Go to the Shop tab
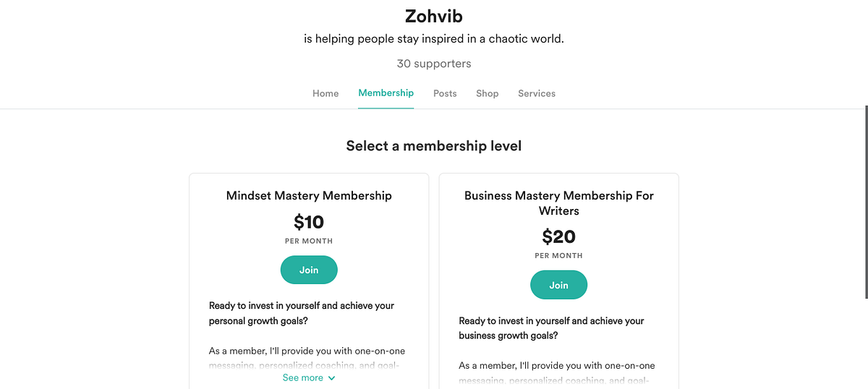Image resolution: width=868 pixels, height=389 pixels. tap(487, 93)
